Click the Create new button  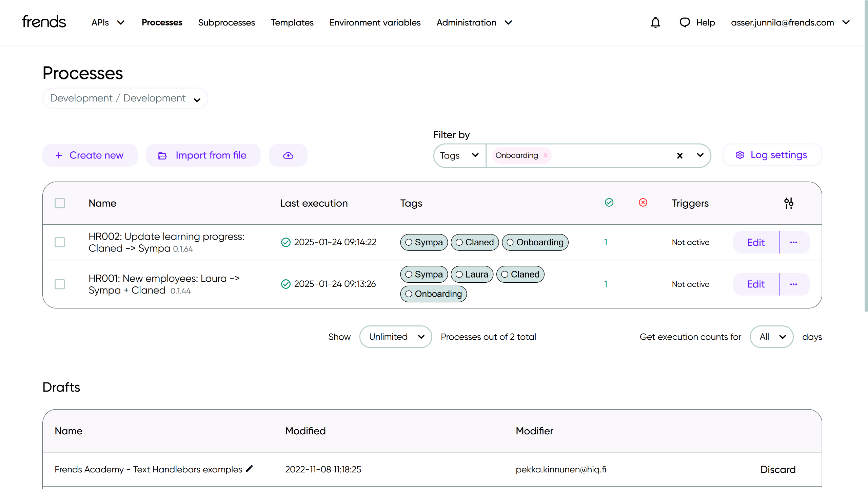click(x=90, y=155)
